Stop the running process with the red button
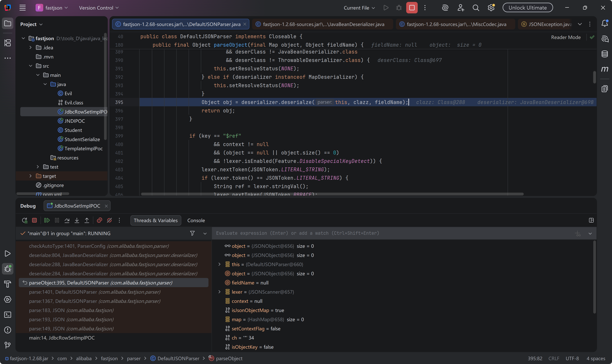Screen dimensions: 612x364 [x=412, y=8]
